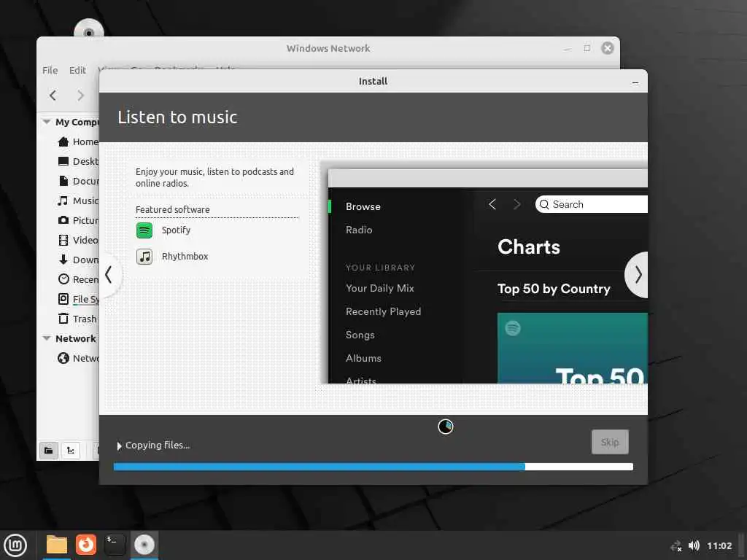Open the Linux Mint start menu
This screenshot has width=747, height=560.
pos(16,545)
